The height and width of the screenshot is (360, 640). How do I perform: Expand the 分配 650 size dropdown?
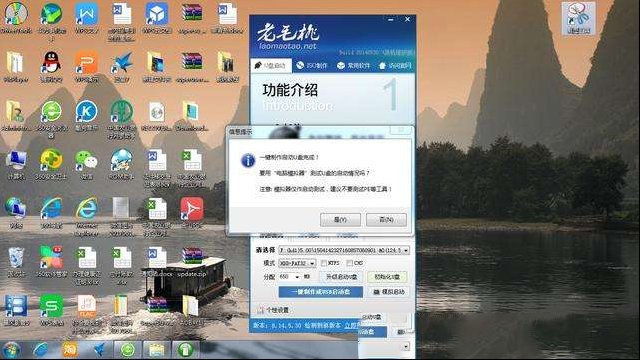(297, 277)
